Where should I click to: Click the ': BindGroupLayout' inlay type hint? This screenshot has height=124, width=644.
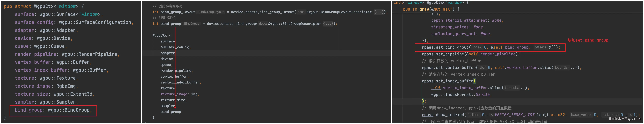[210, 12]
